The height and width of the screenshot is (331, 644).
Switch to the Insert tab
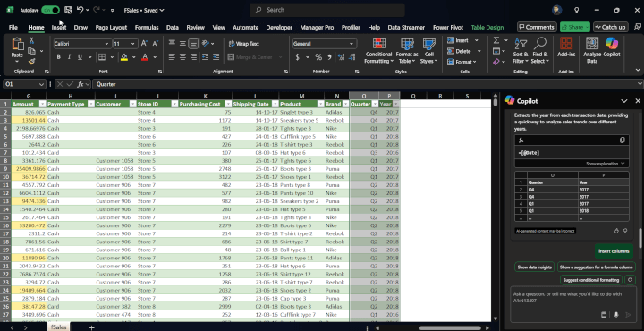59,28
